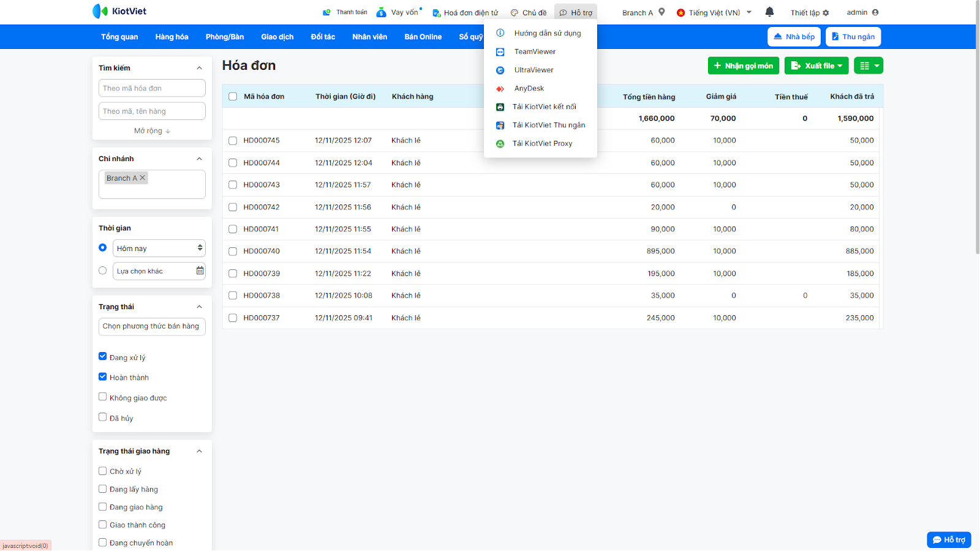Click the Nhận gọi món button
980x551 pixels.
point(744,66)
